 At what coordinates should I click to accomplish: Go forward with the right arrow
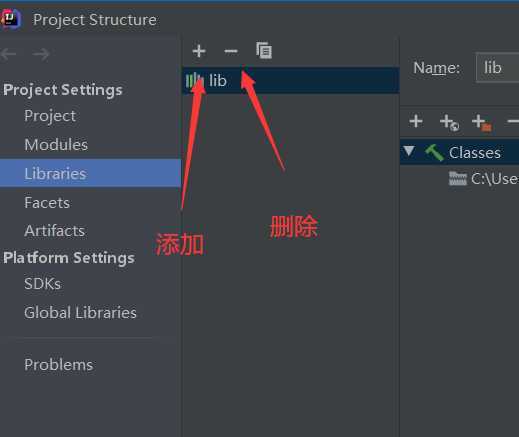click(x=41, y=54)
